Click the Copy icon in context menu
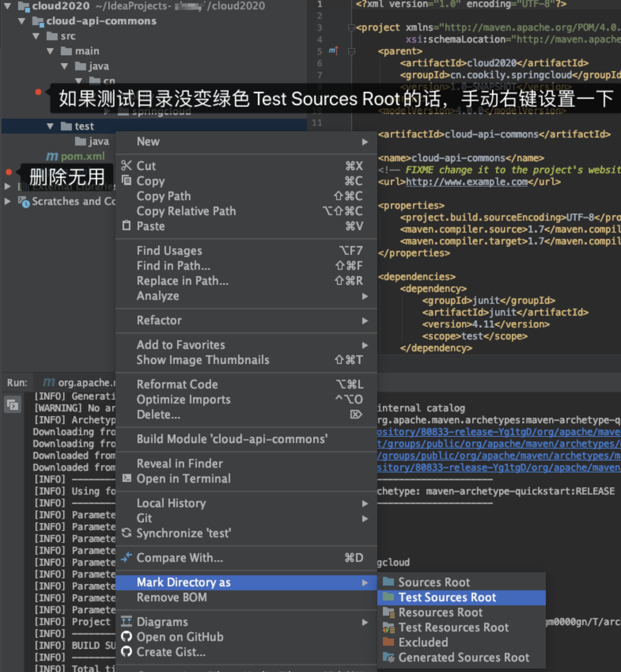This screenshot has height=672, width=621. tap(126, 181)
